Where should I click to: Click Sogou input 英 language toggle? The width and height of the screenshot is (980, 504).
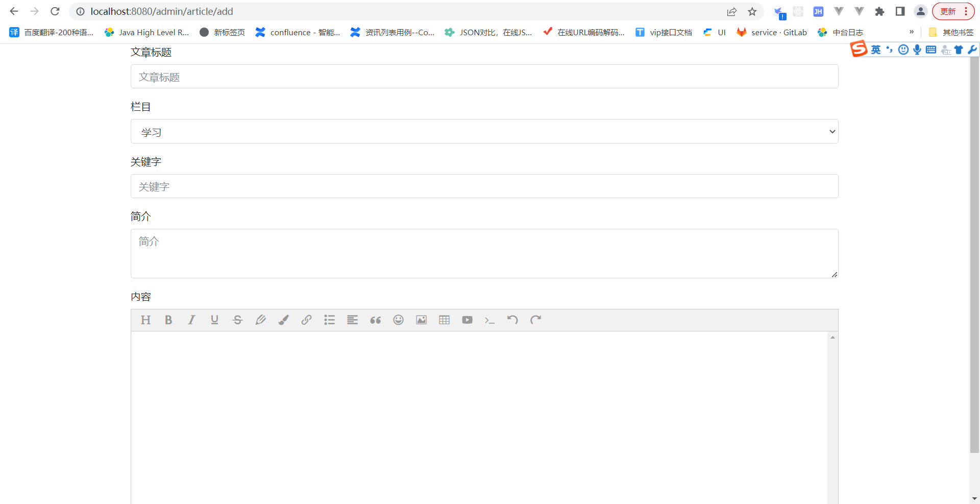point(876,50)
